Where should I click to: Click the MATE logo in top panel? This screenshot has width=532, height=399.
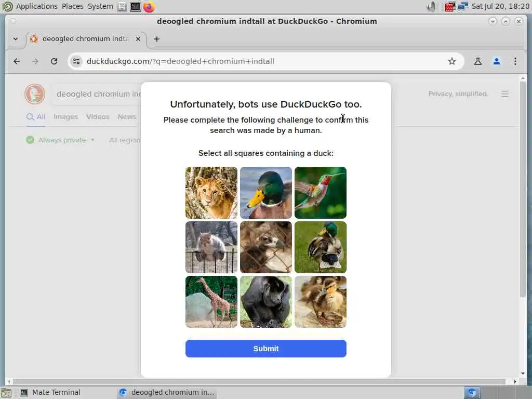7,6
